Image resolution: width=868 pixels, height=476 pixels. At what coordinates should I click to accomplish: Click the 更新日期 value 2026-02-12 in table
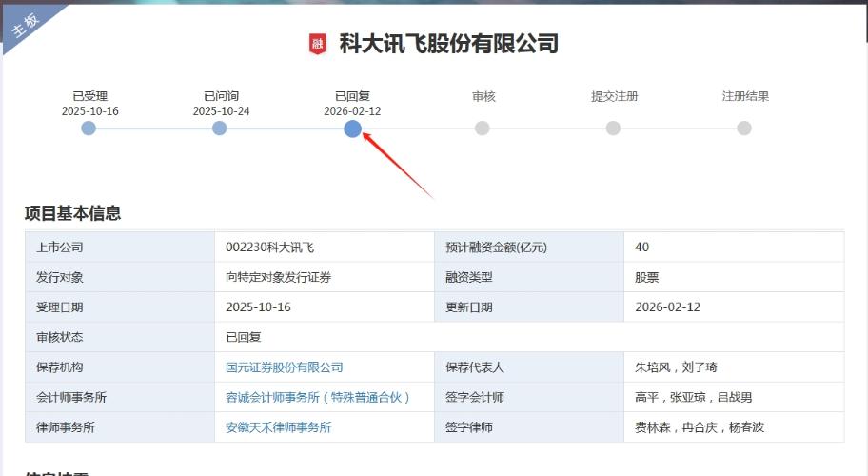[667, 307]
